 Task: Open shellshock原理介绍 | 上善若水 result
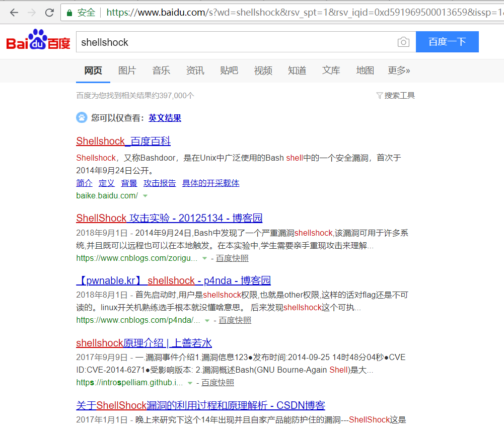coord(144,343)
